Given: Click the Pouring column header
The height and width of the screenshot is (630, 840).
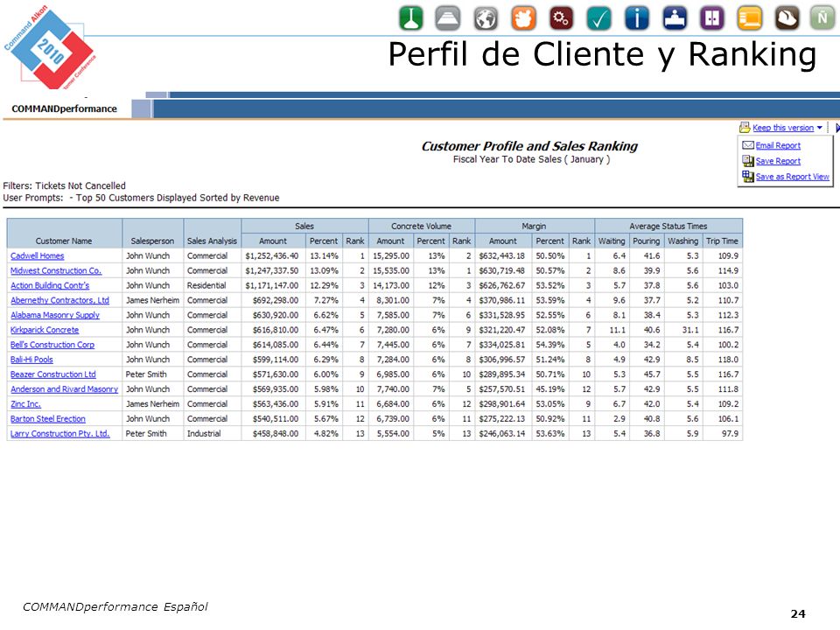Looking at the screenshot, I should (x=646, y=241).
